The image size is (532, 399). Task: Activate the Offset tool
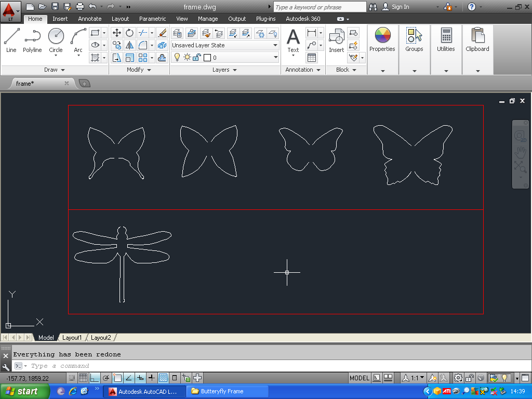(162, 58)
